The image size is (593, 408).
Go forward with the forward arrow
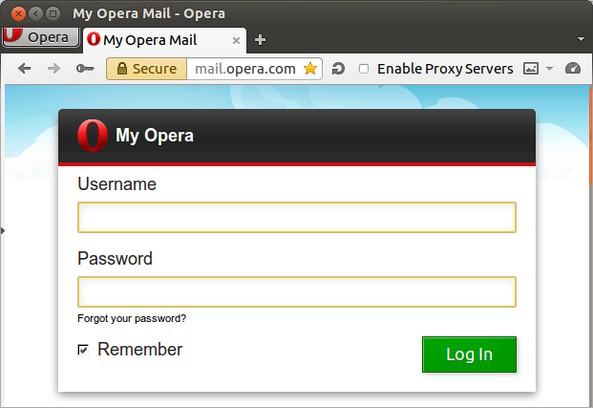coord(54,68)
